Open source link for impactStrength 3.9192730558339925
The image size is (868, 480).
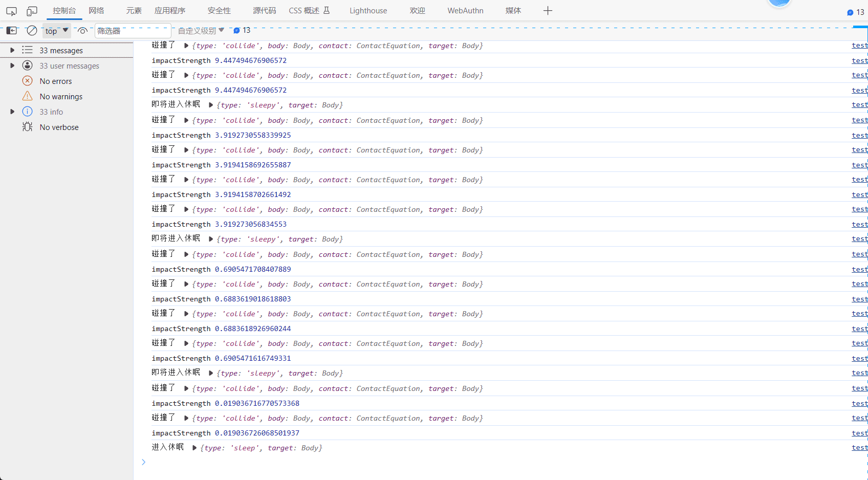point(860,135)
